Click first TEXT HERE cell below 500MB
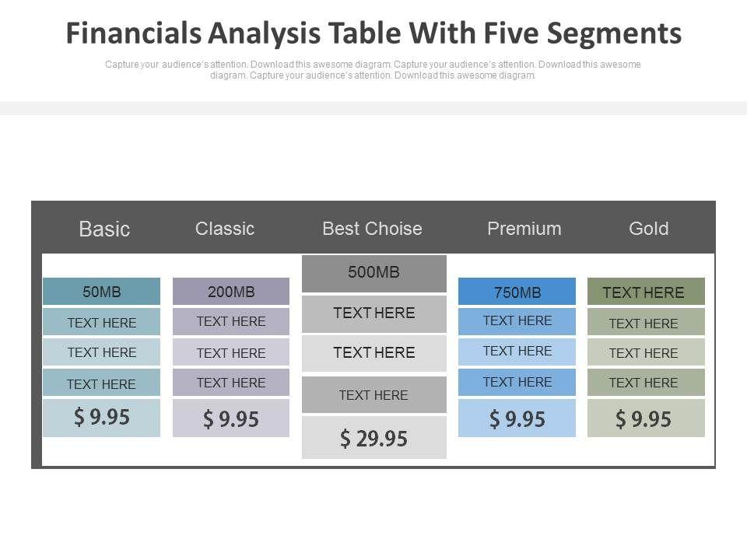This screenshot has width=747, height=560. 373,313
